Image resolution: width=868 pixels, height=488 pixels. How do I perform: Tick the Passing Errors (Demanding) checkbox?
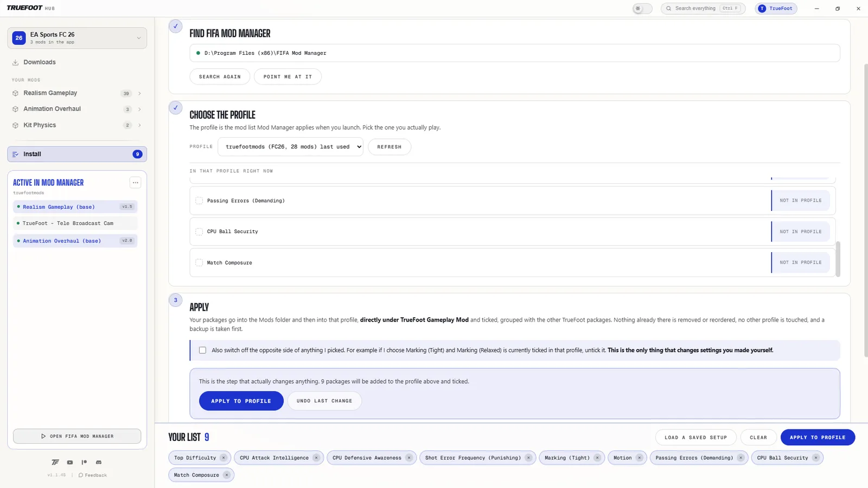coord(199,201)
